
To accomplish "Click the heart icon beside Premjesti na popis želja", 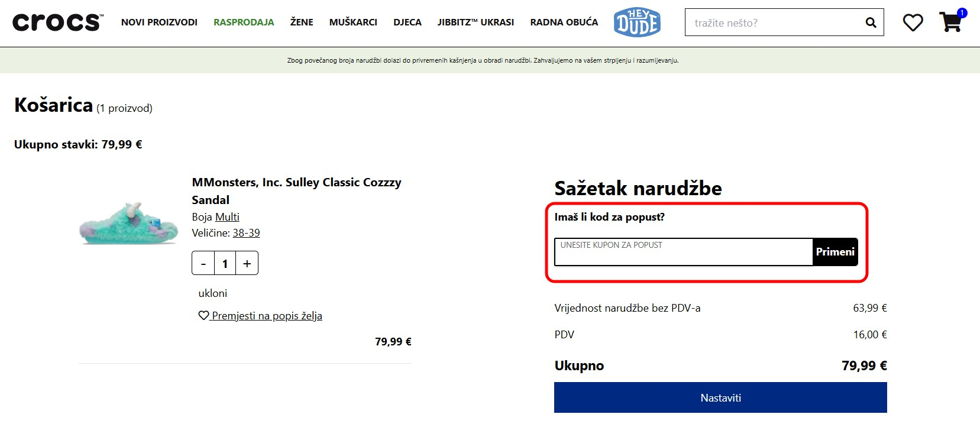I will click(203, 316).
